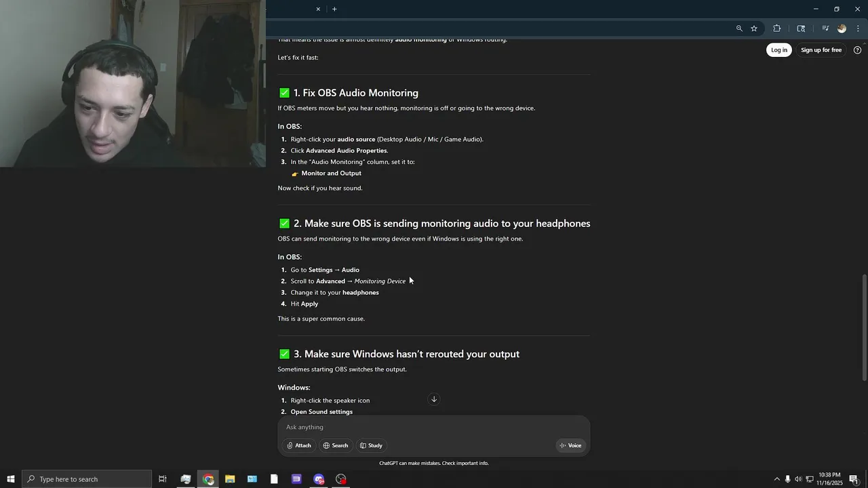Open OBS from the taskbar
868x488 pixels.
click(341, 479)
